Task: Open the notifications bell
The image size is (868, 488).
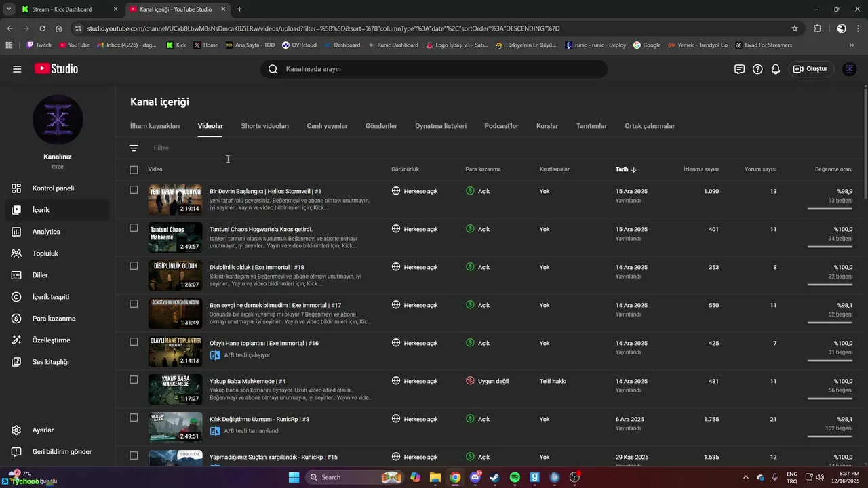Action: pos(776,69)
